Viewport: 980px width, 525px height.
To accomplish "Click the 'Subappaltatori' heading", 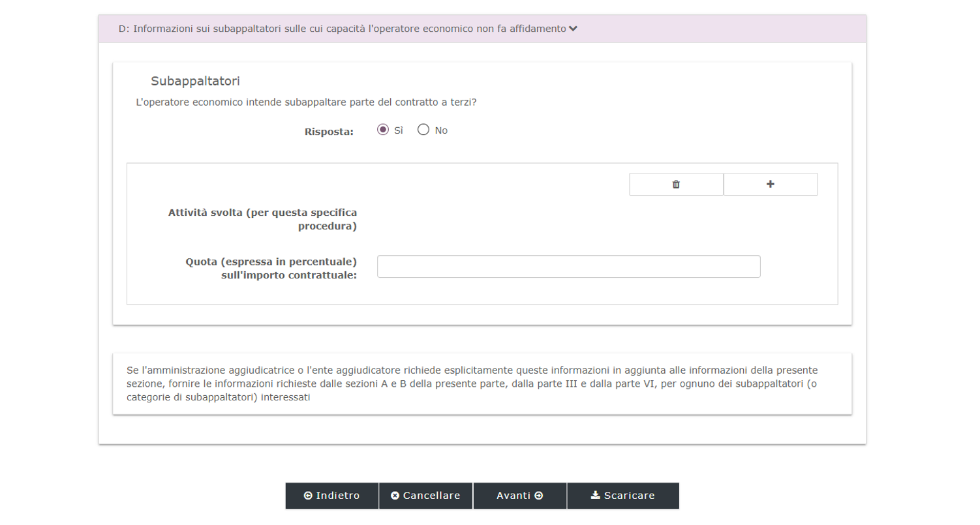I will (x=195, y=81).
